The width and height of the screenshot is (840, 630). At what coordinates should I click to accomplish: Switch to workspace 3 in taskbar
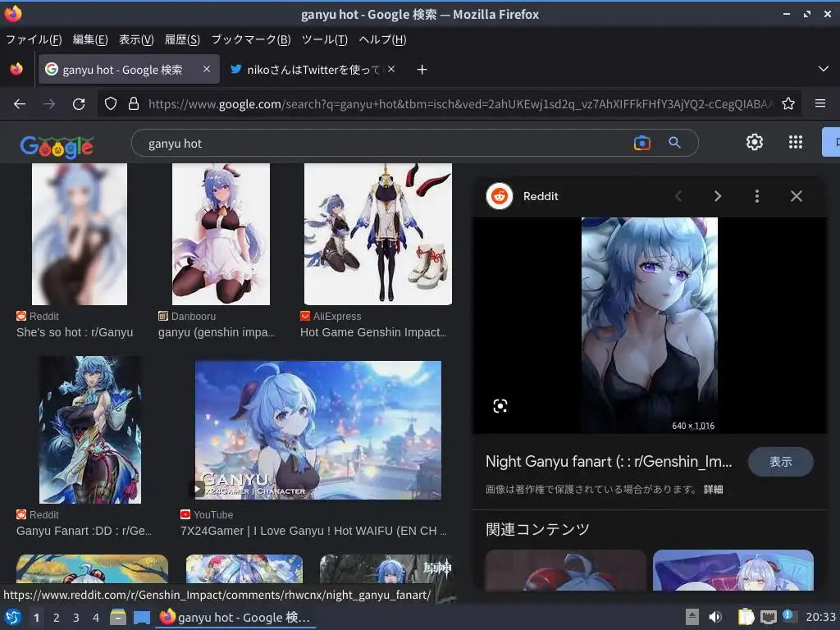click(76, 617)
